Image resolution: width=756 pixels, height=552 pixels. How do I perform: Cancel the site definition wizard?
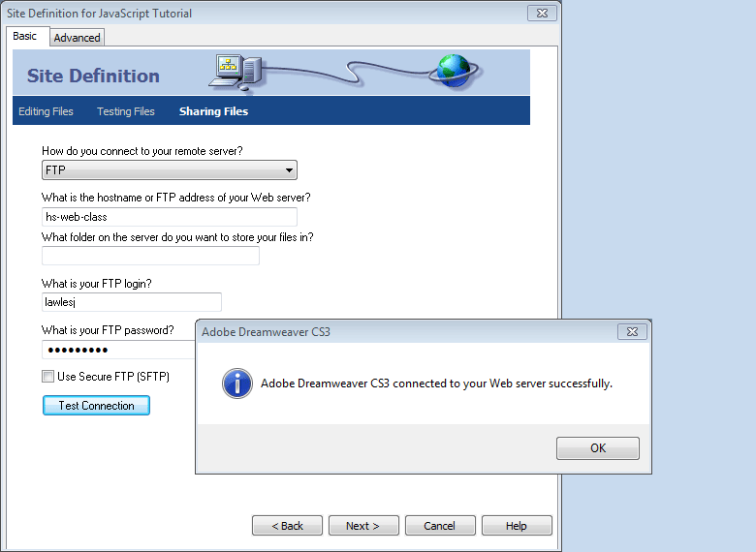(440, 526)
